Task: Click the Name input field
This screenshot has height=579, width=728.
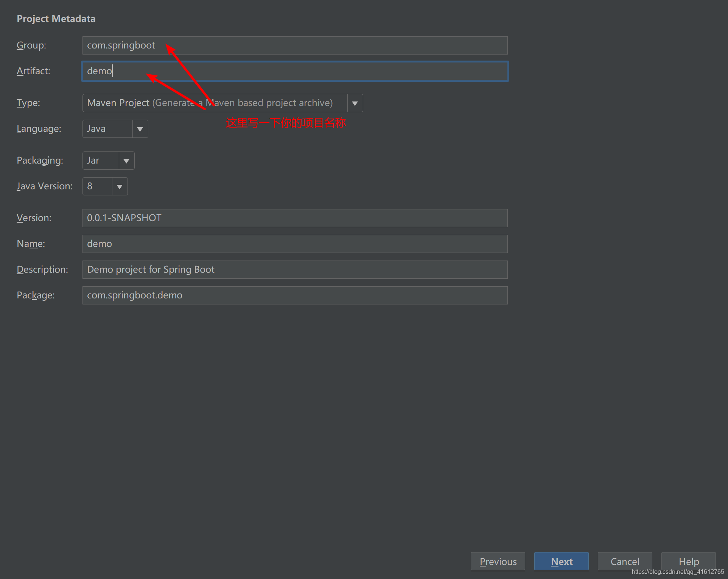Action: pyautogui.click(x=295, y=244)
